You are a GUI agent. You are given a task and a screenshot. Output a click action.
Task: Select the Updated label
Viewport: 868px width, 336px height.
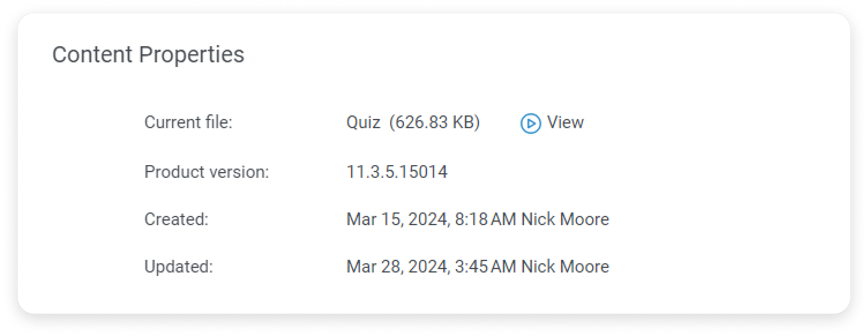(x=178, y=267)
